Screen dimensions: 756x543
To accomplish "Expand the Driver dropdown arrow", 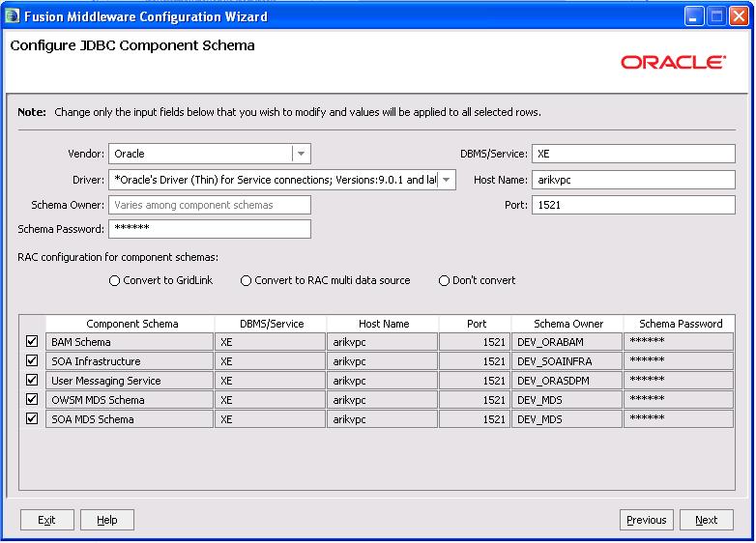I will click(x=447, y=180).
